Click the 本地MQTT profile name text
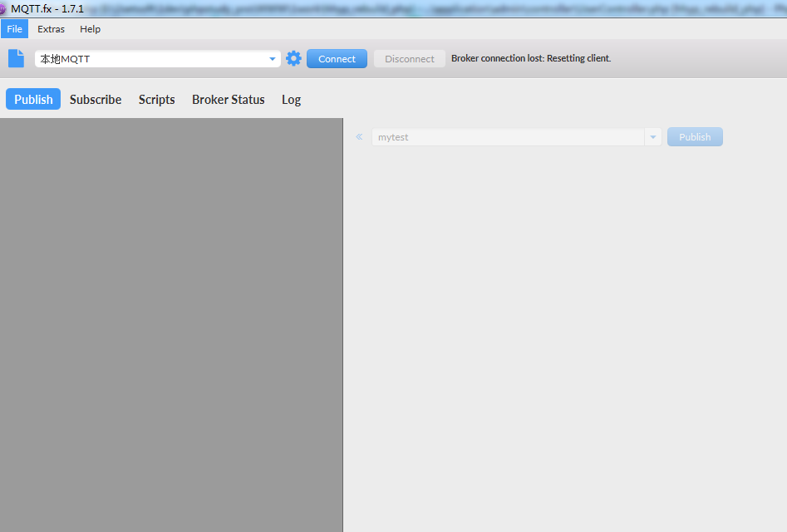The height and width of the screenshot is (532, 787). 66,59
